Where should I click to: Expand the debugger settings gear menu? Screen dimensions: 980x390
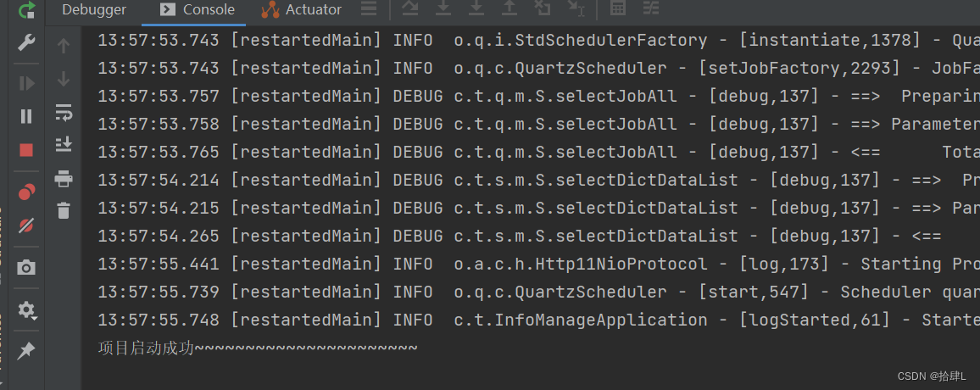click(26, 310)
